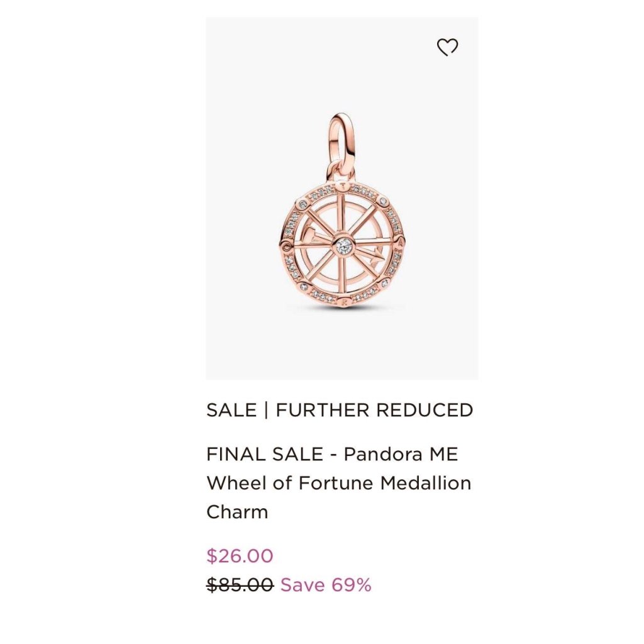Image resolution: width=644 pixels, height=644 pixels.
Task: Click the FURTHER REDUCED badge text
Action: (x=375, y=410)
